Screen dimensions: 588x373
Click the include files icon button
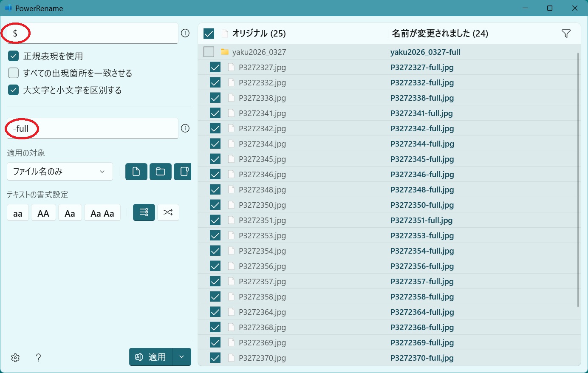tap(136, 172)
